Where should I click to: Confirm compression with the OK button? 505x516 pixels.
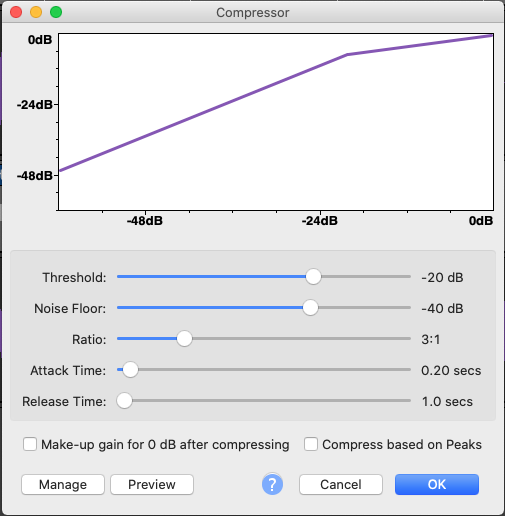(x=437, y=484)
